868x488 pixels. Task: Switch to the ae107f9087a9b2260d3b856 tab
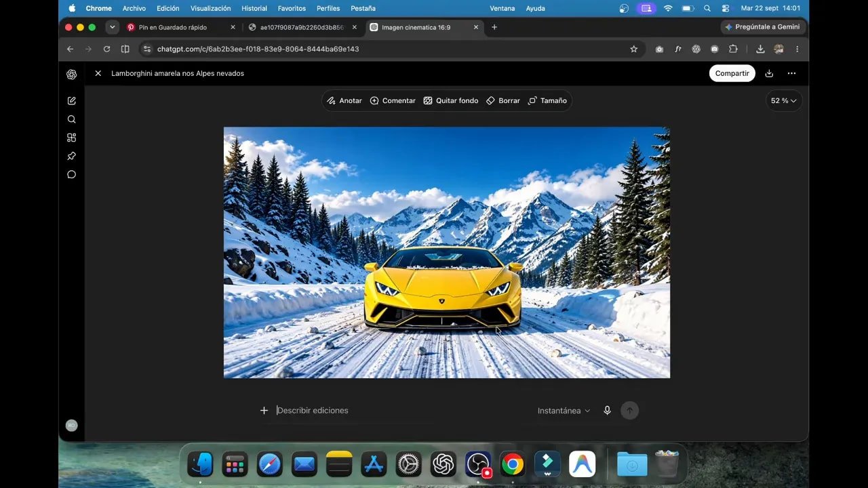pos(302,27)
